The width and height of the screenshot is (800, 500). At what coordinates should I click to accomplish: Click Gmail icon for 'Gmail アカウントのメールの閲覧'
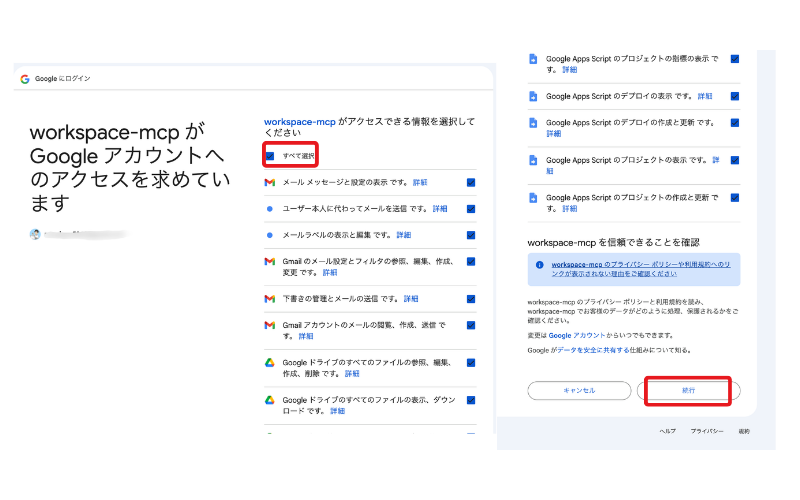pyautogui.click(x=270, y=325)
